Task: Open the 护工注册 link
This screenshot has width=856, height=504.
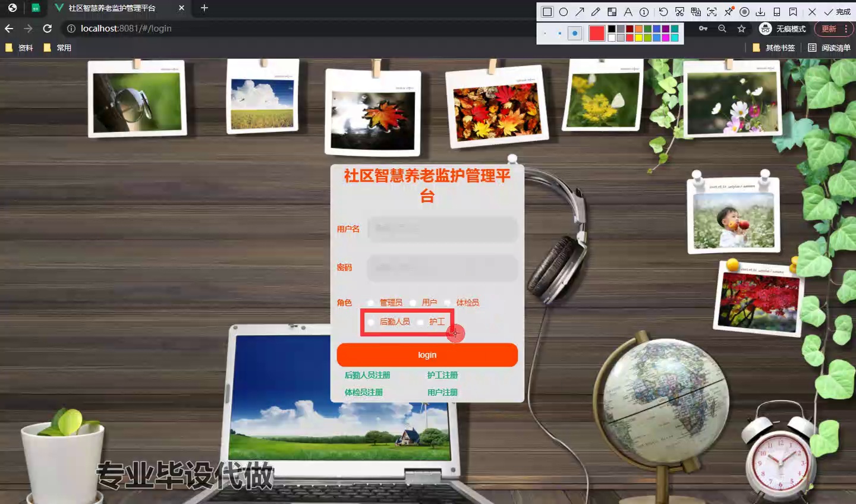Action: tap(442, 375)
